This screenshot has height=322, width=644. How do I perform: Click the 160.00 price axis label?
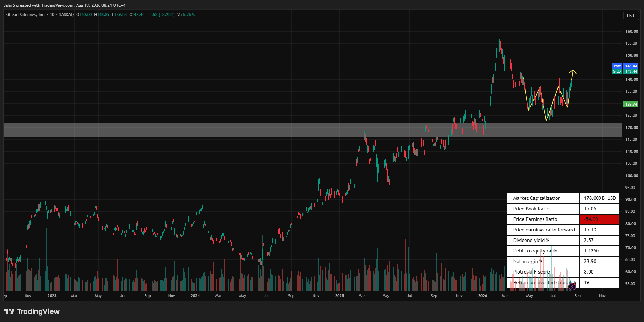[x=631, y=31]
